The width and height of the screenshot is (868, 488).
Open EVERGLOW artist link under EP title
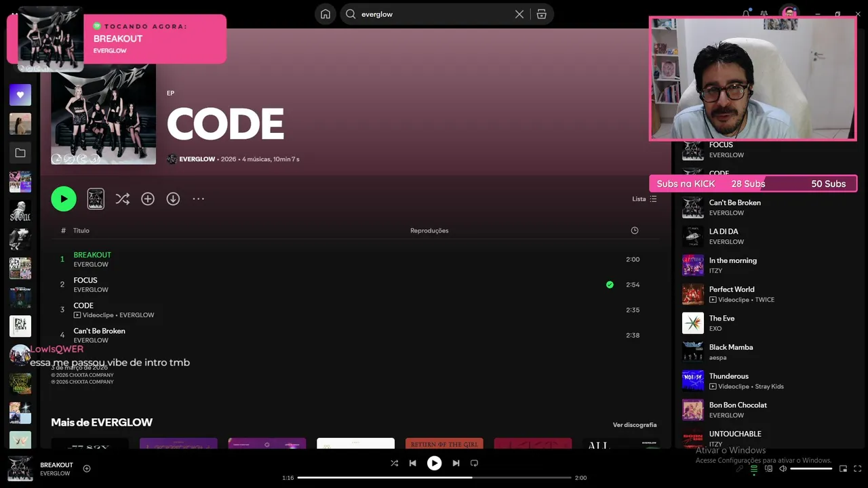[197, 159]
